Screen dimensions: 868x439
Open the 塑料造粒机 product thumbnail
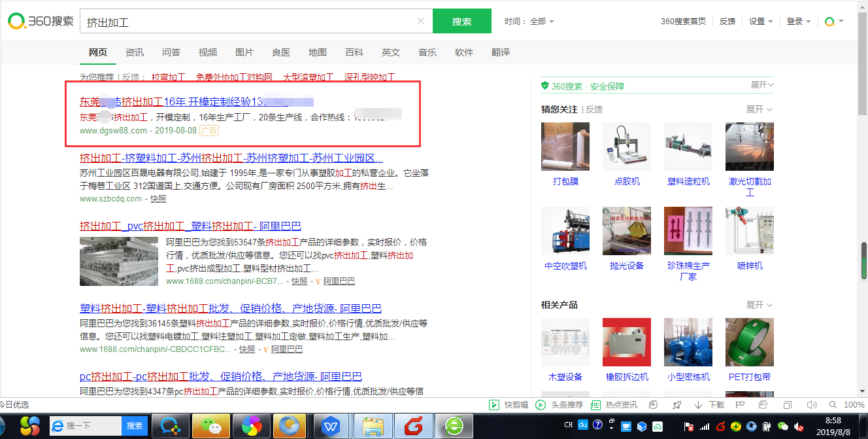pyautogui.click(x=688, y=147)
